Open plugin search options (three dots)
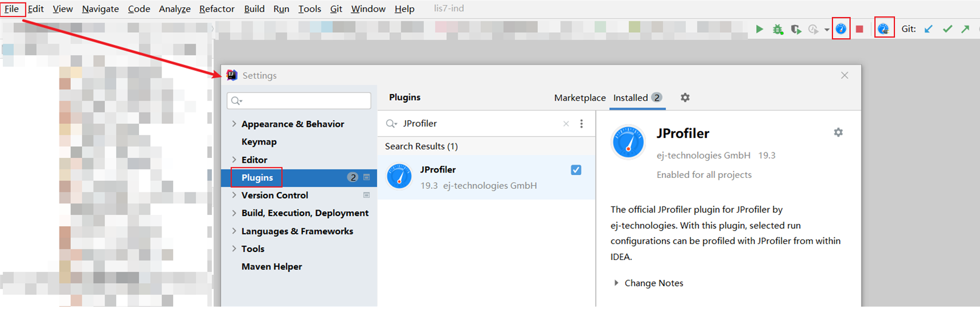Viewport: 980px width, 317px height. (x=581, y=124)
